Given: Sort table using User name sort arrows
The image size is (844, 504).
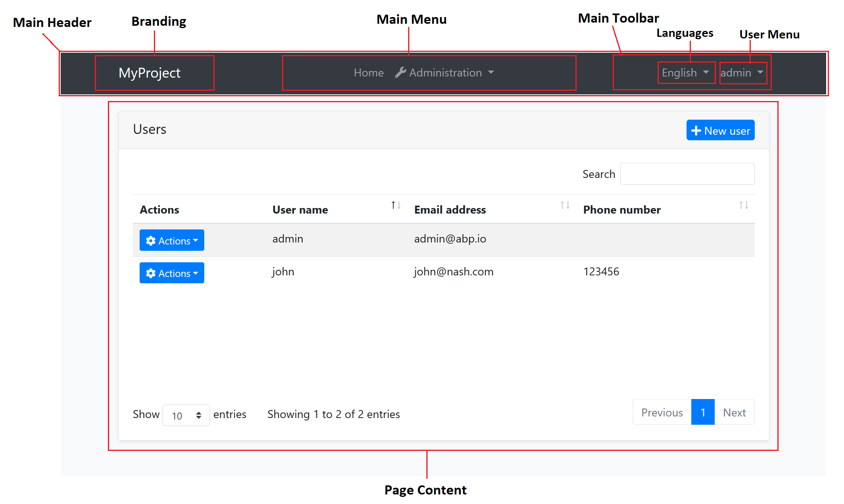Looking at the screenshot, I should coord(395,205).
